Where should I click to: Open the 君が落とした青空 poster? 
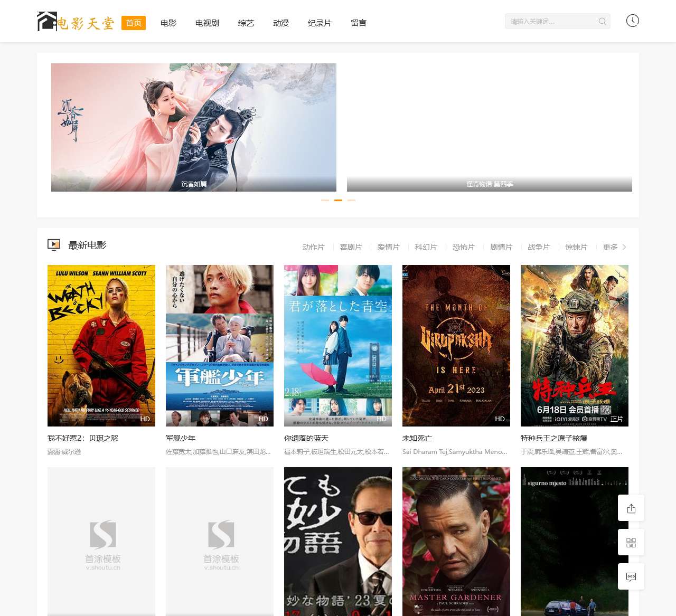coord(338,346)
